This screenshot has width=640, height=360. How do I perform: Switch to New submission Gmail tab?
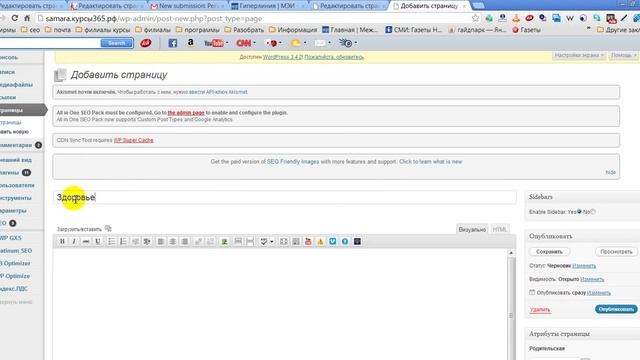(x=187, y=6)
